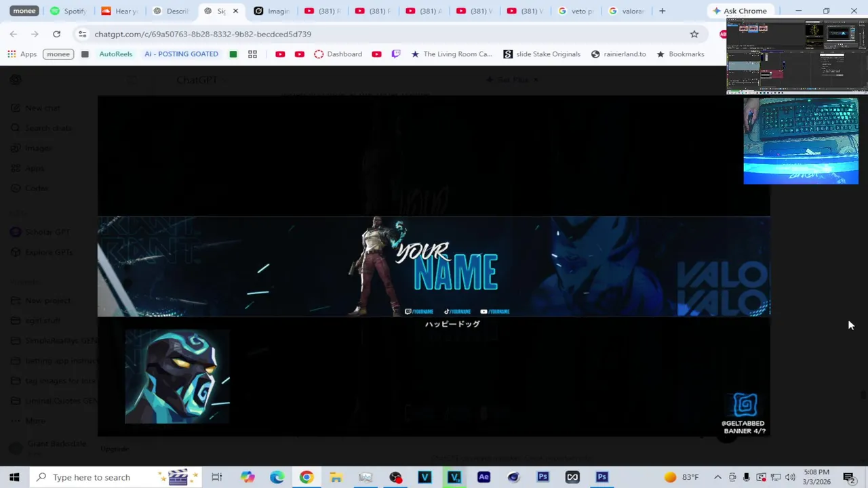The image size is (868, 488).
Task: Go forward in Chrome history
Action: pyautogui.click(x=35, y=34)
